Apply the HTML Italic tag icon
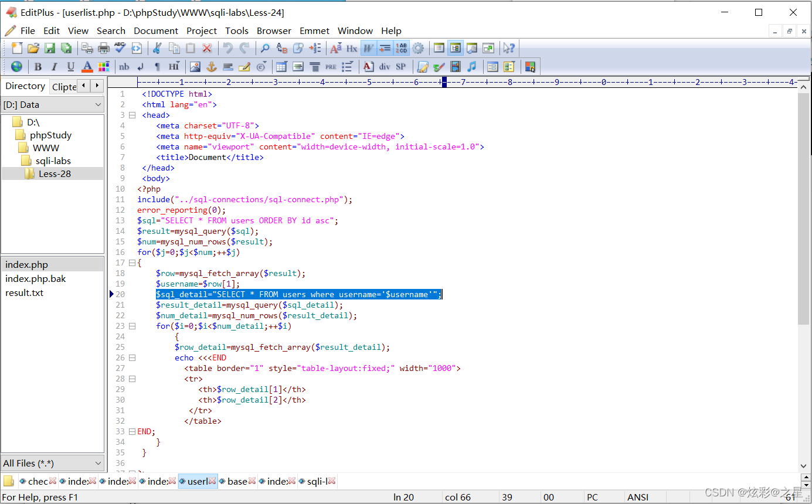Viewport: 812px width, 504px height. click(x=55, y=66)
